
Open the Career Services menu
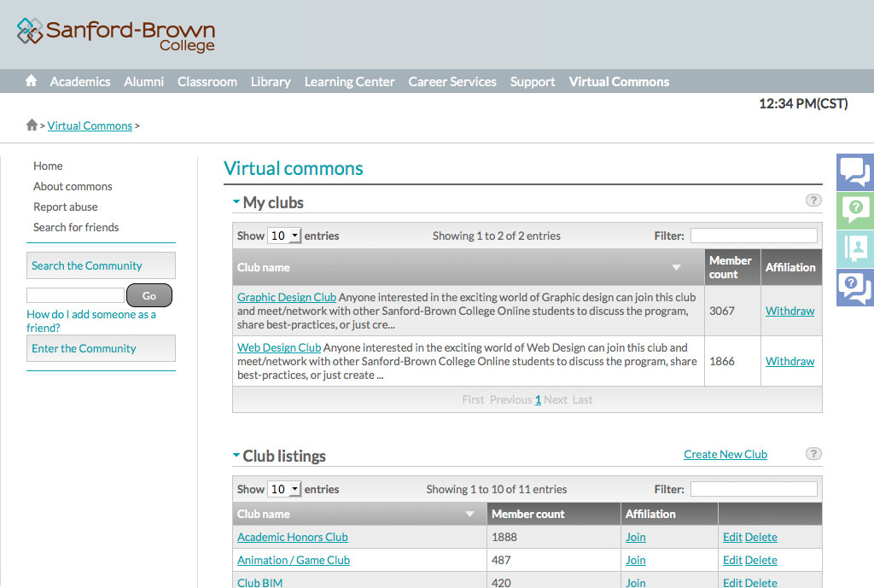452,82
